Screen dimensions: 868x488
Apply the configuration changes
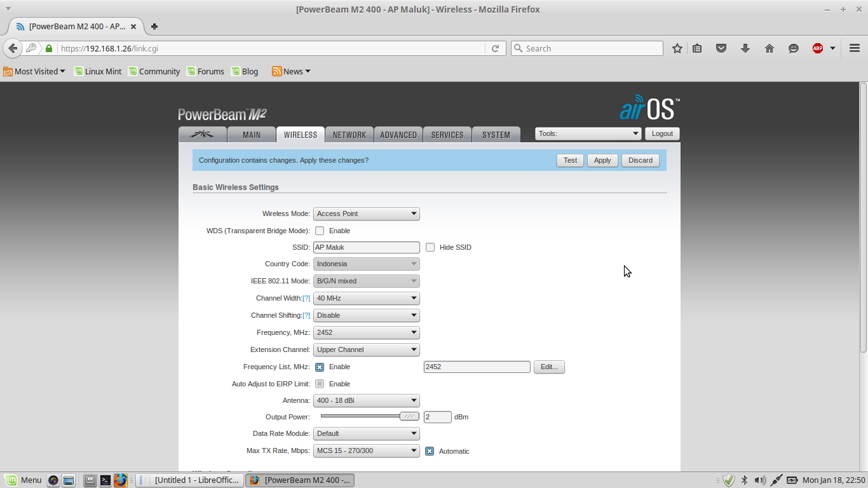tap(602, 160)
